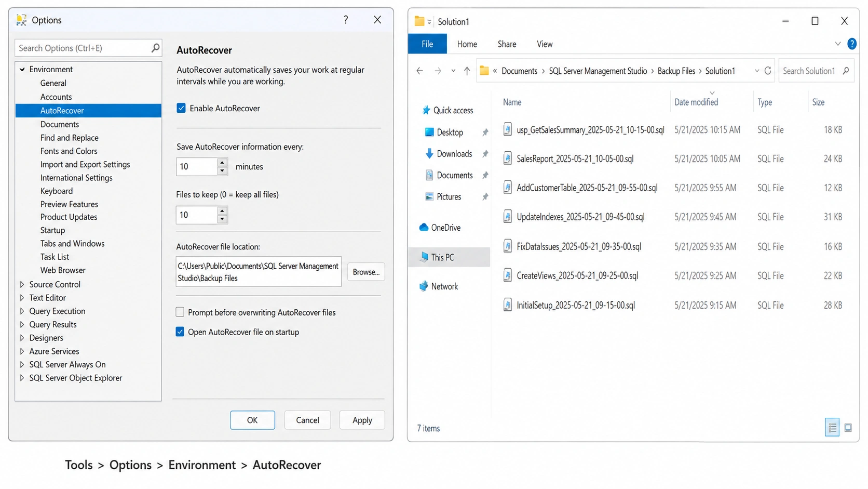868x489 pixels.
Task: Select the CreateViews SQL file icon
Action: click(x=507, y=275)
